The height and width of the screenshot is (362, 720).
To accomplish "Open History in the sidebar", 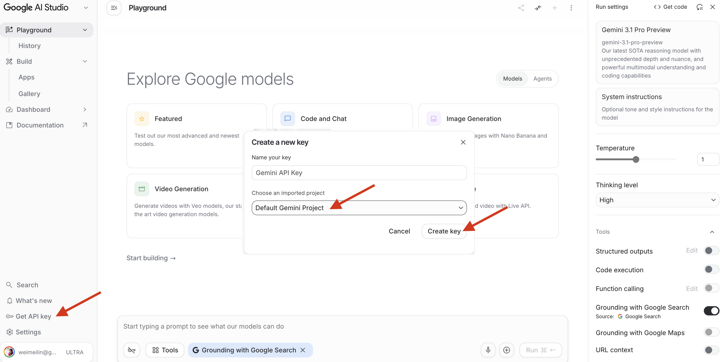I will pos(29,46).
